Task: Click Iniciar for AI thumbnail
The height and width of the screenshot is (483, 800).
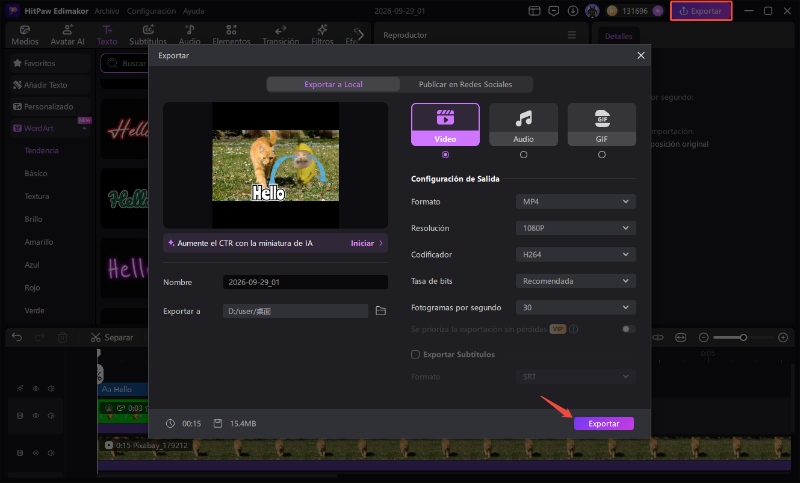Action: click(x=366, y=243)
